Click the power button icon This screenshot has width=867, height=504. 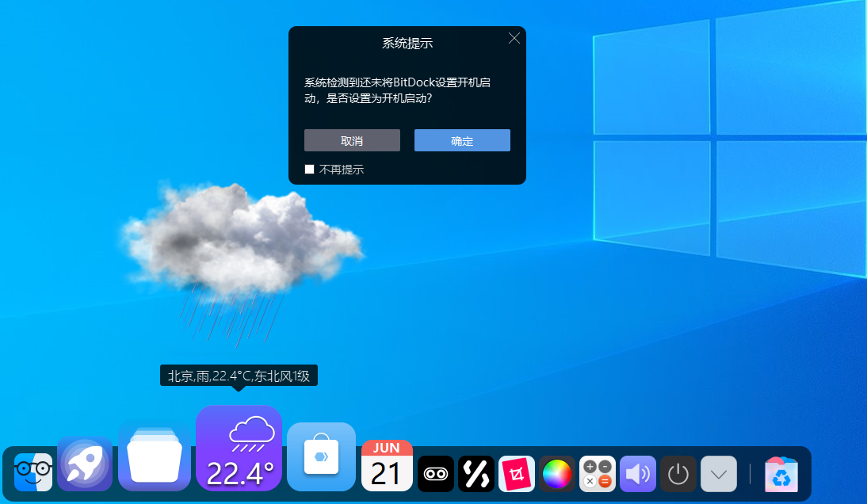[x=678, y=473]
